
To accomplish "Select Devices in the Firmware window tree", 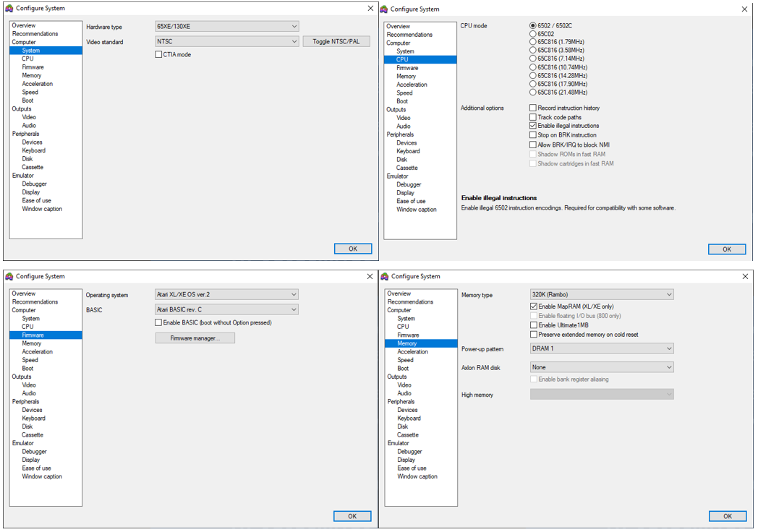I will tap(32, 410).
